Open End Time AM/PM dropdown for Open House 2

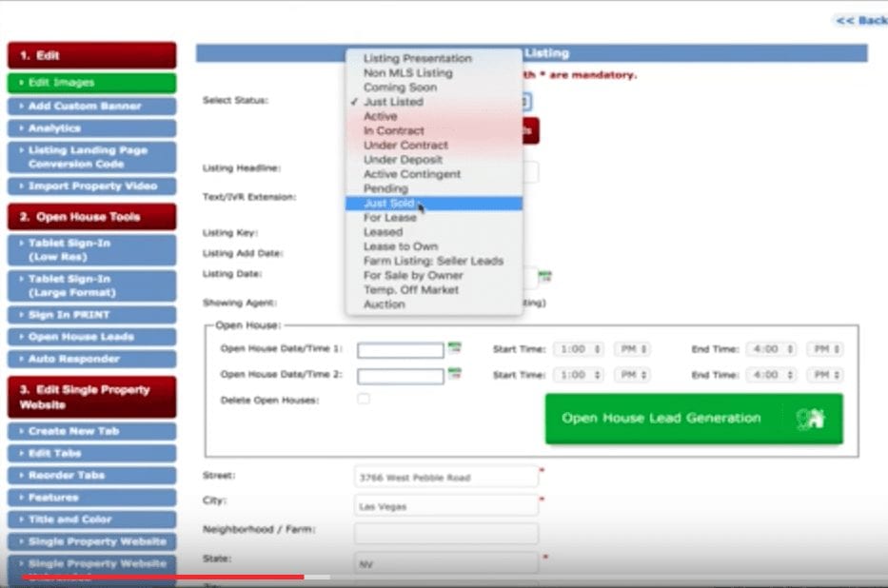[825, 375]
